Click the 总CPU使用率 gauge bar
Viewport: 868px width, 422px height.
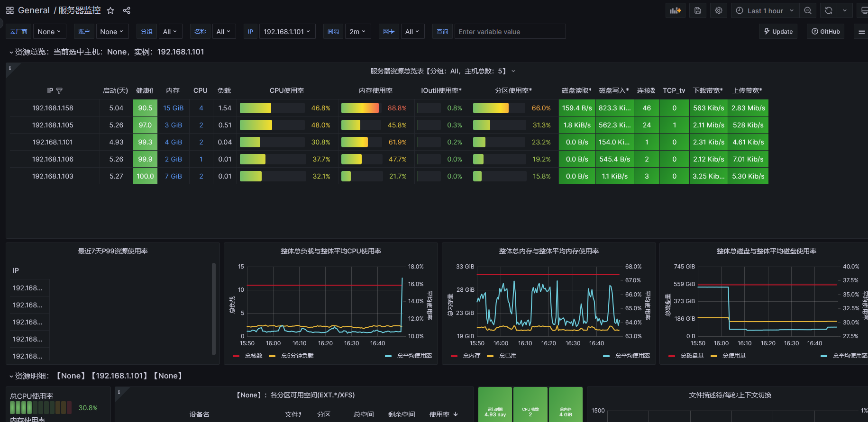coord(41,407)
